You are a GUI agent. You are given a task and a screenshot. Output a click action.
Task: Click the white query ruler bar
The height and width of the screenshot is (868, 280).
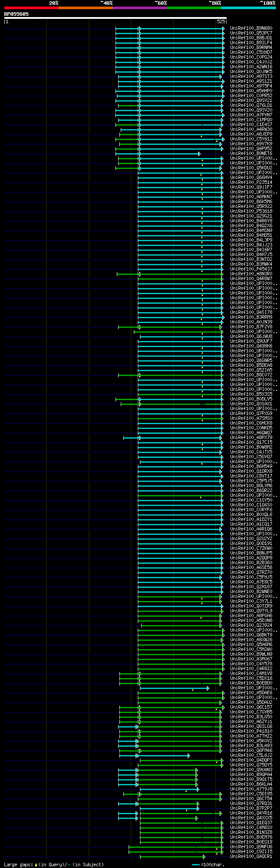115,18
